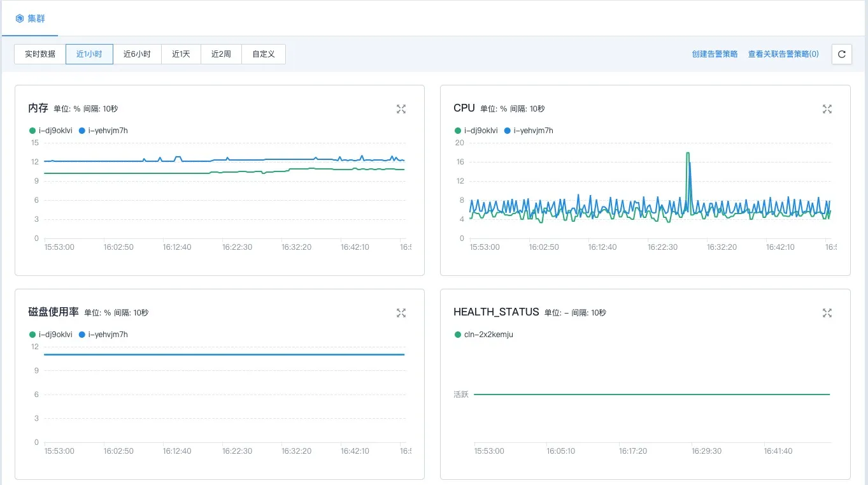Hide the i-yehvjm7h series on CPU chart
868x485 pixels.
[x=529, y=130]
